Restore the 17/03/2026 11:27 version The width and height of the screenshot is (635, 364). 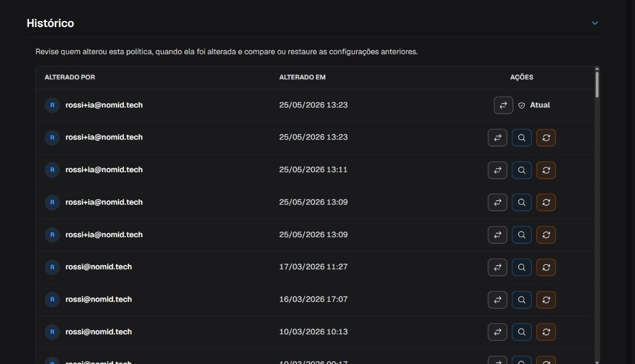[546, 267]
